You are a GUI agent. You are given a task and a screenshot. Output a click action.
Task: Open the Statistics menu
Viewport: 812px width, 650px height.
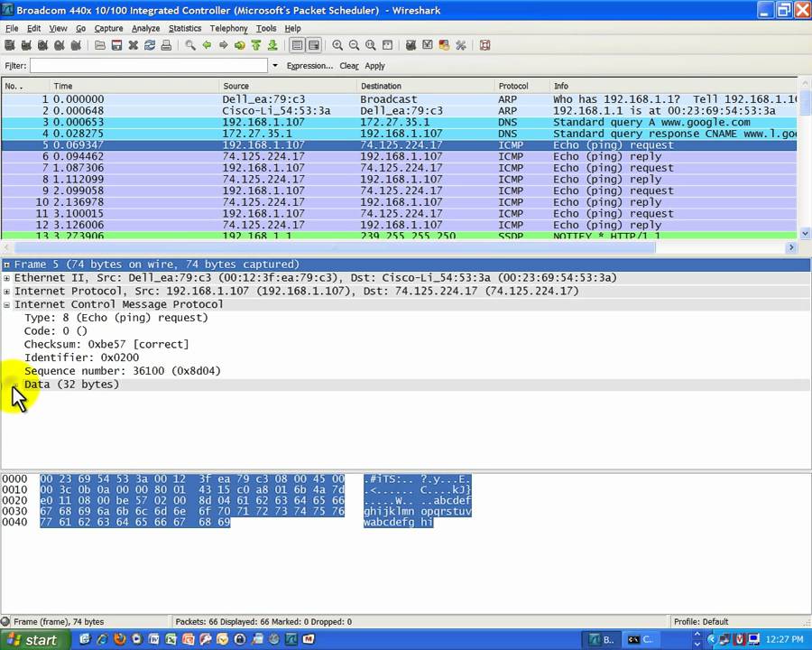pyautogui.click(x=185, y=29)
